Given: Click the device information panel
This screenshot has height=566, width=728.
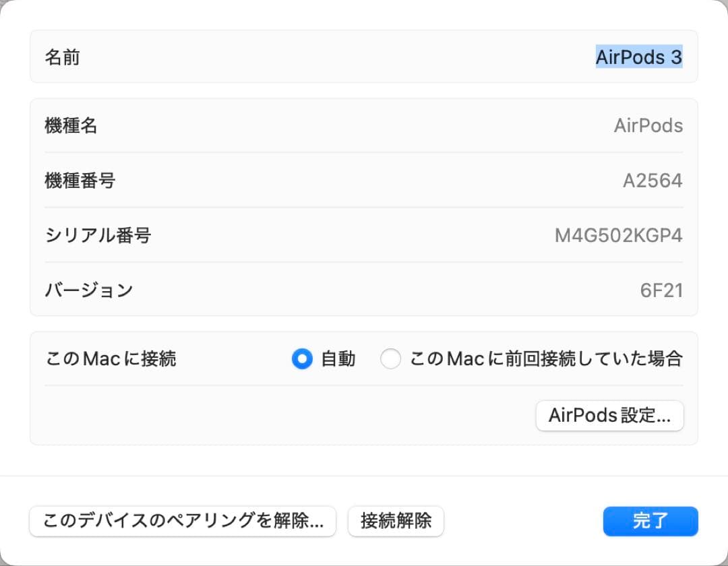Looking at the screenshot, I should 364,208.
